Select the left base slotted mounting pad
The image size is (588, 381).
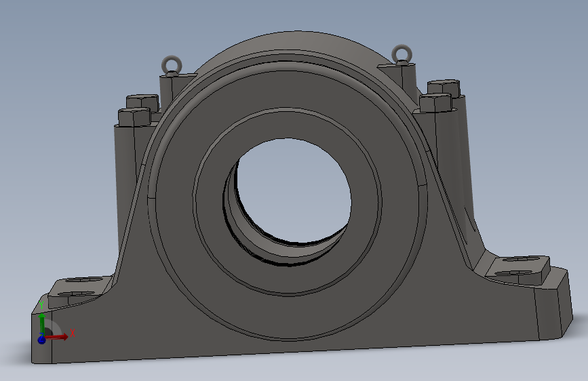coord(80,292)
